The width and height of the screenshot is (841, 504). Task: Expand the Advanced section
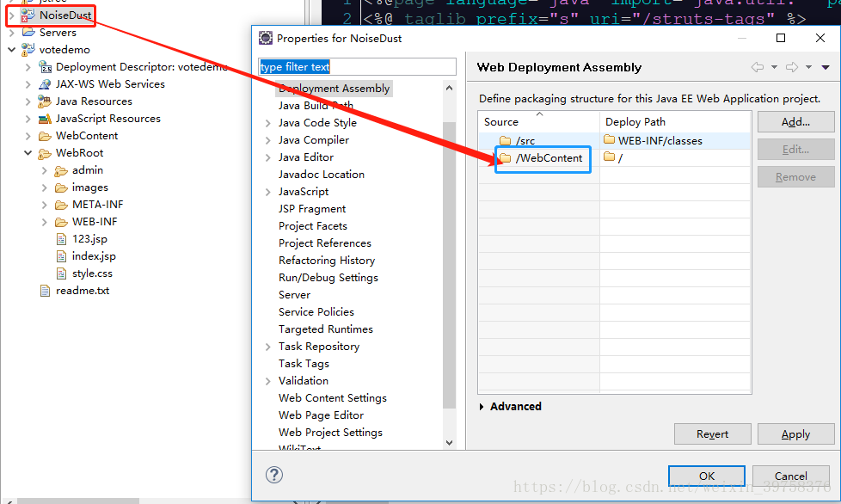click(481, 407)
